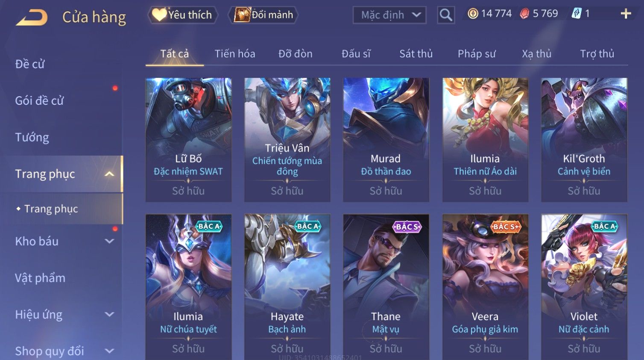
Task: Open Đổi mảnh chest exchange
Action: point(263,15)
